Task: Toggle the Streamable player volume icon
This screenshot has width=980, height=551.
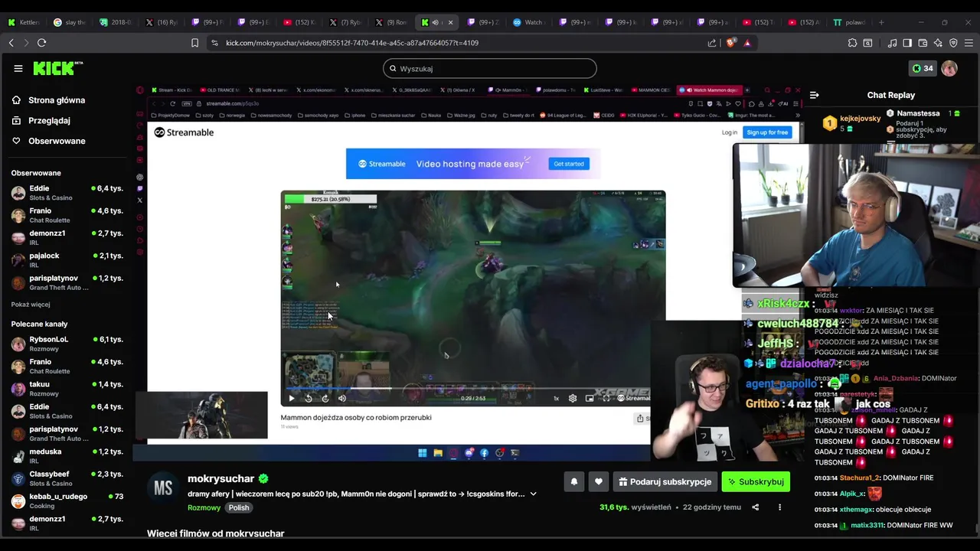Action: coord(342,398)
